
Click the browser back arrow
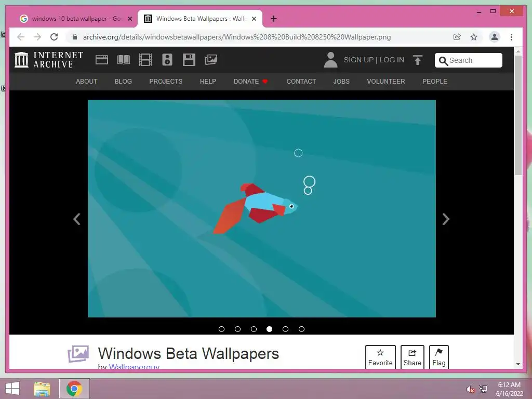click(21, 37)
